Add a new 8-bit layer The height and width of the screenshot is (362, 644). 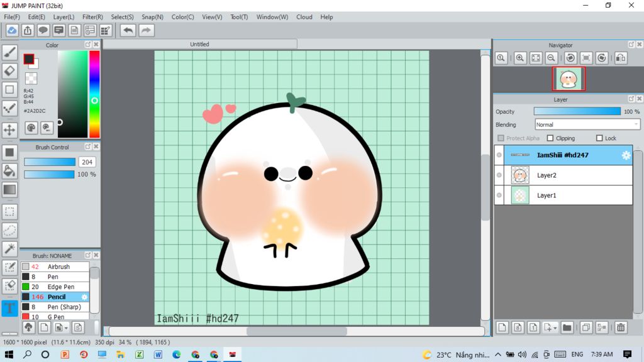518,327
